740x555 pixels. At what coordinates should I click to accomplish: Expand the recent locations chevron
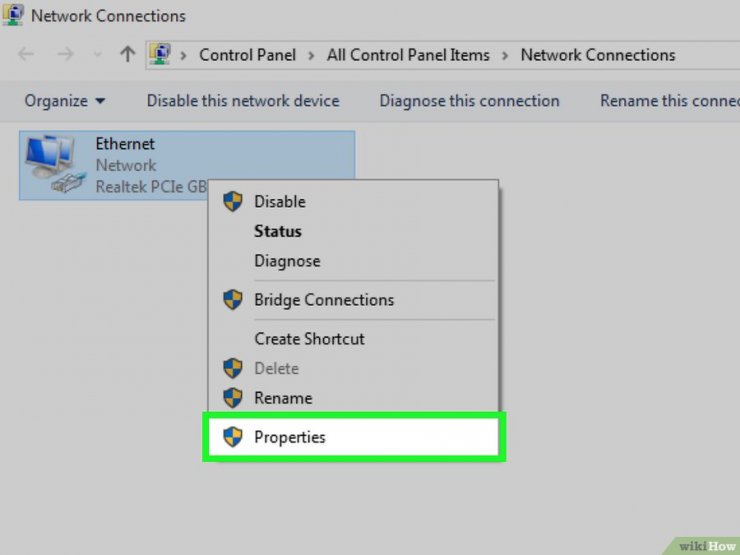98,55
